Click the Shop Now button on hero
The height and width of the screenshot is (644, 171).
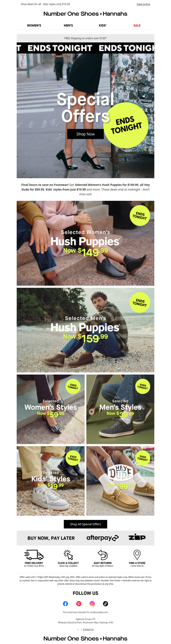[85, 134]
